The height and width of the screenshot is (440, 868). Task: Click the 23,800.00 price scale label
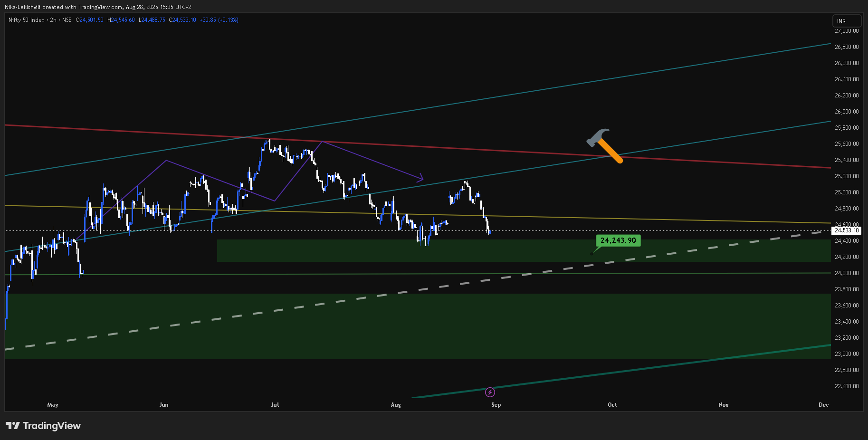[847, 289]
